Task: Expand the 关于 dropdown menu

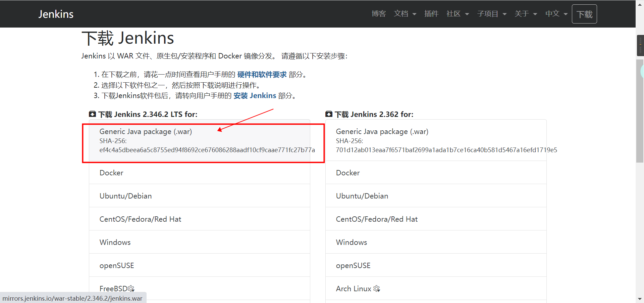Action: (x=526, y=14)
